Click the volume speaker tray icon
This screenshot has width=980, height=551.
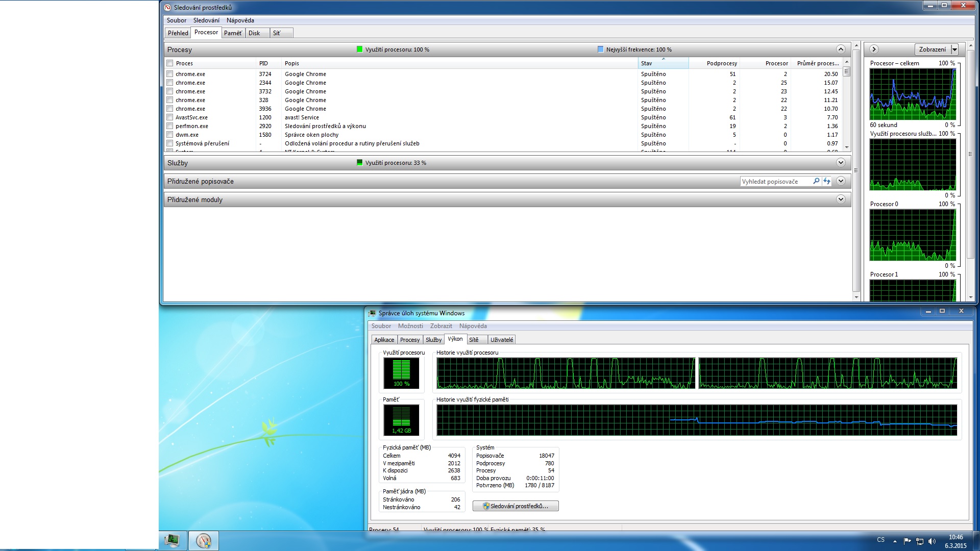pyautogui.click(x=932, y=541)
